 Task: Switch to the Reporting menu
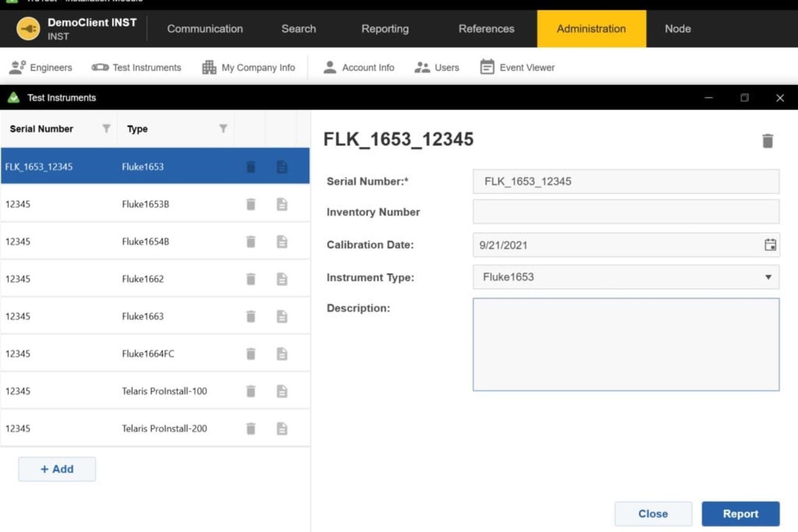point(385,29)
